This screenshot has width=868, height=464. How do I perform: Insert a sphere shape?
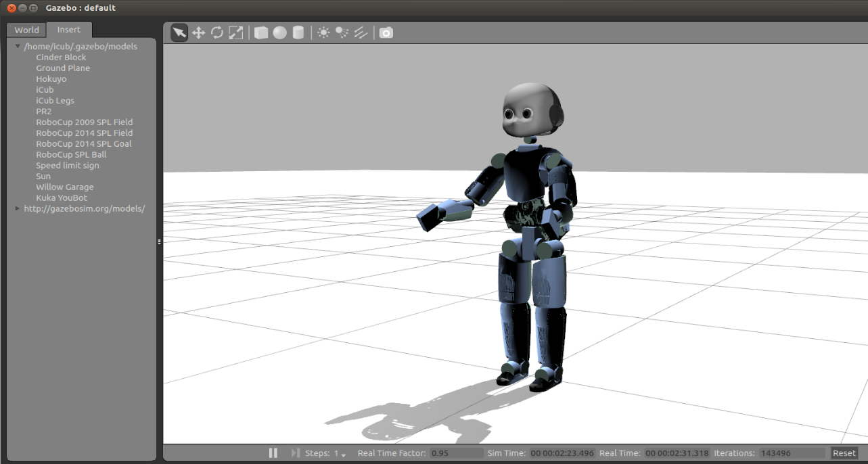pyautogui.click(x=279, y=32)
